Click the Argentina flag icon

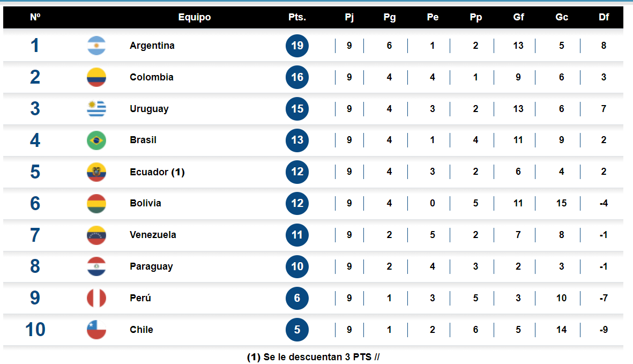point(96,46)
